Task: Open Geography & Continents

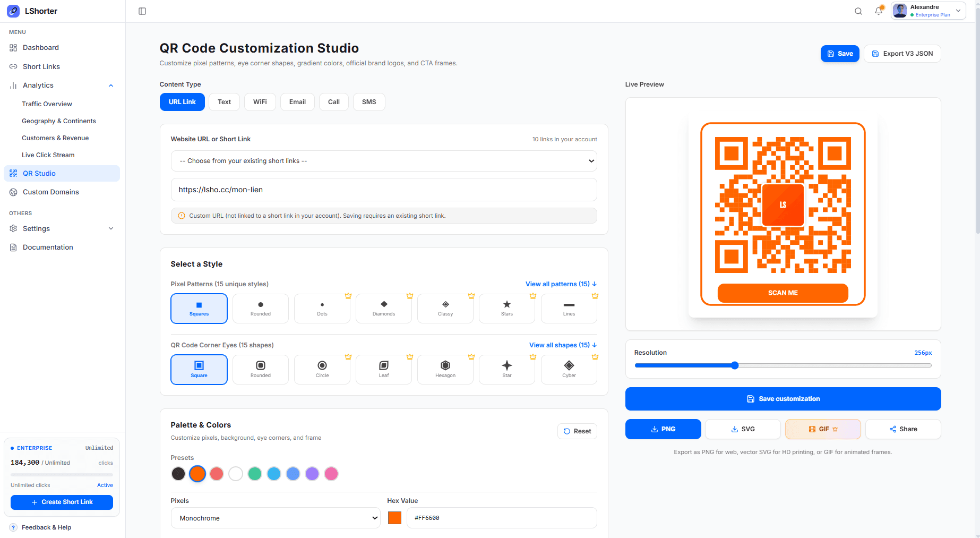Action: point(59,121)
